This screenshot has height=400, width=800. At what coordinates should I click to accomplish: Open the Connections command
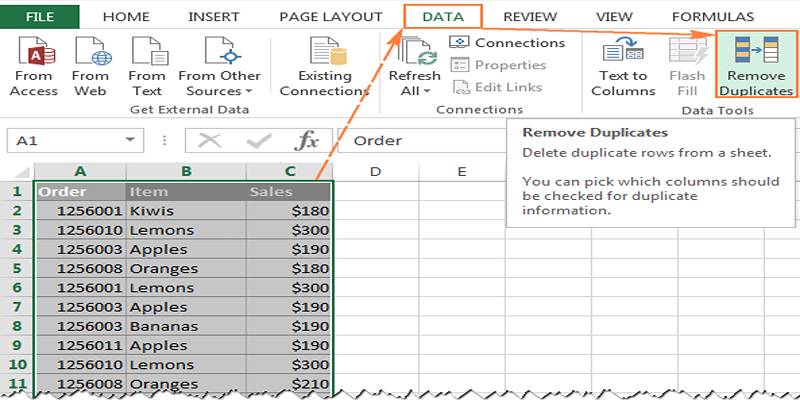point(507,42)
